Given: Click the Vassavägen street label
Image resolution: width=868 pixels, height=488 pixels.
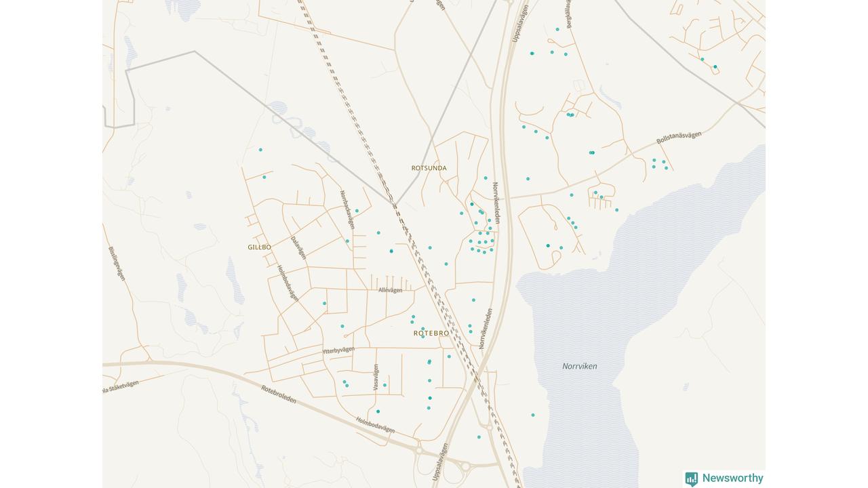Looking at the screenshot, I should pyautogui.click(x=376, y=378).
